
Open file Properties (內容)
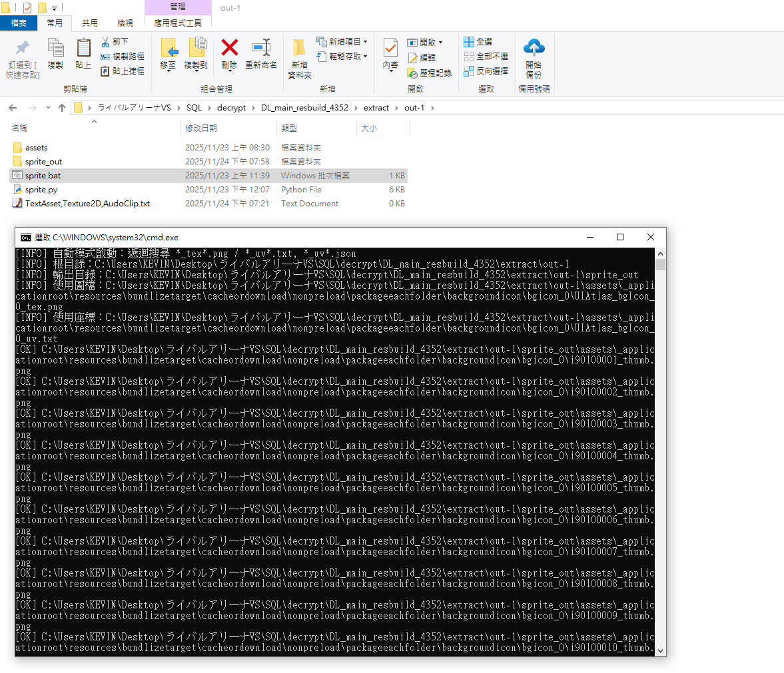390,55
